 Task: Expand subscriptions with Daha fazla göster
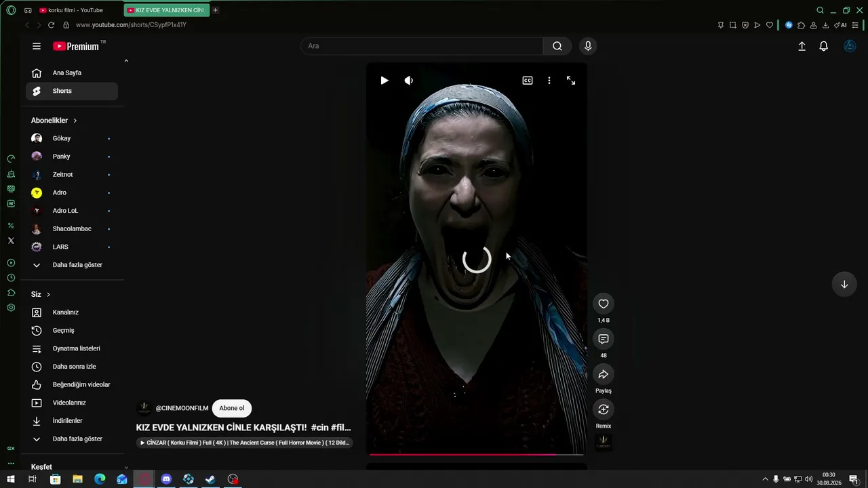tap(72, 265)
